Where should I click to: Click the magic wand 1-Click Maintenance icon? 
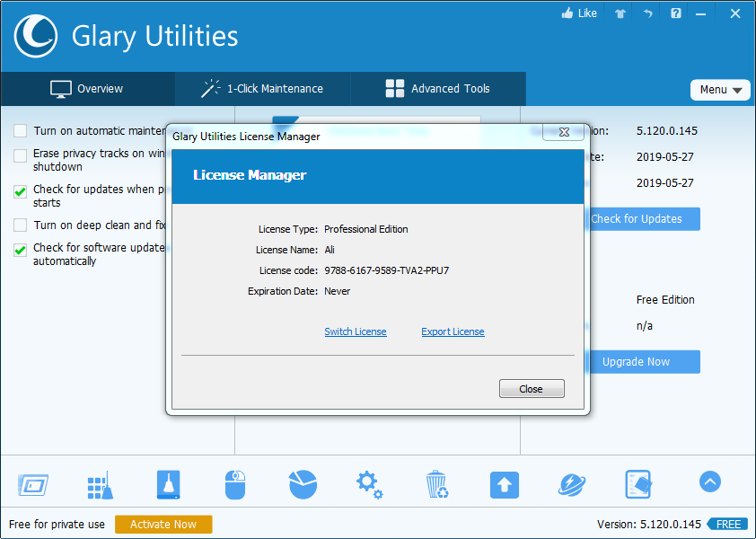click(210, 89)
